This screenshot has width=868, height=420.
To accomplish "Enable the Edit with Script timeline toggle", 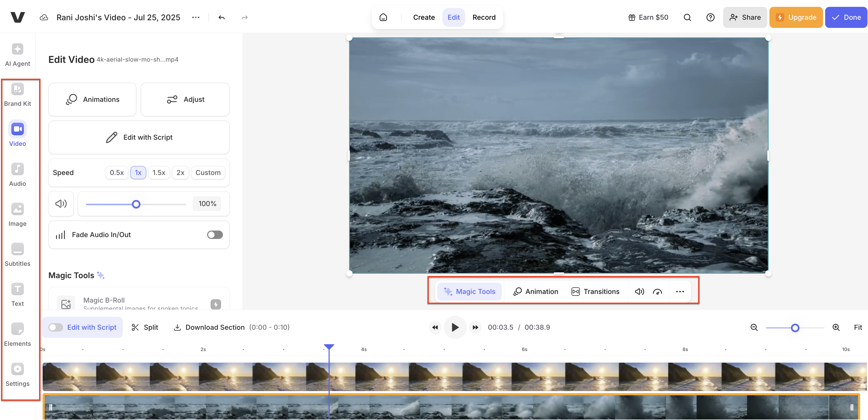I will 56,327.
